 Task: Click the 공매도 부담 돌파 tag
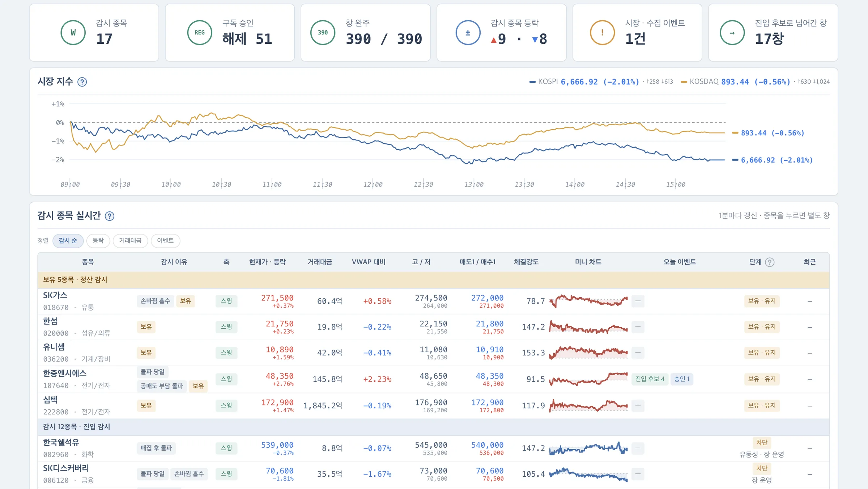click(162, 386)
